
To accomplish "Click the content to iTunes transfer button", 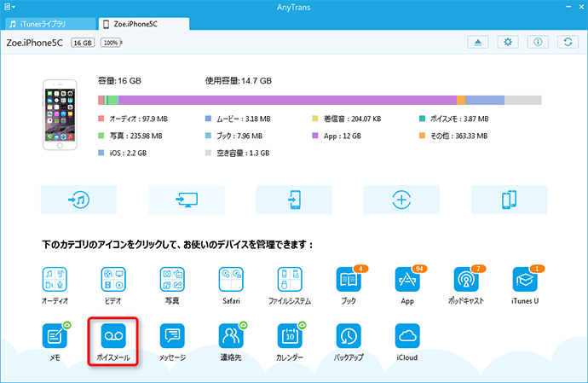I will tap(78, 200).
